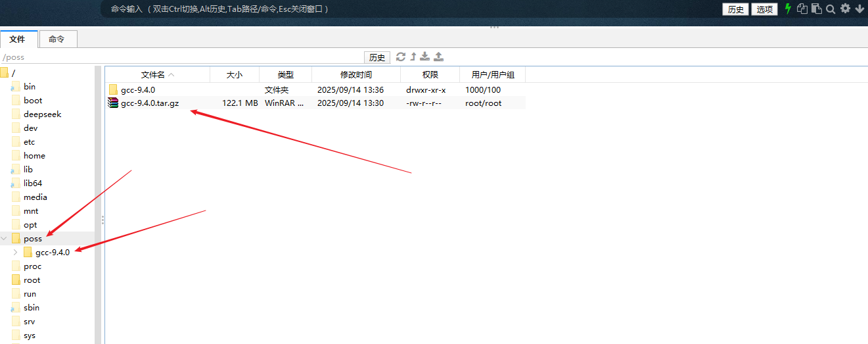Viewport: 868px width, 344px height.
Task: Open the 历史 button in the command bar
Action: pos(735,9)
